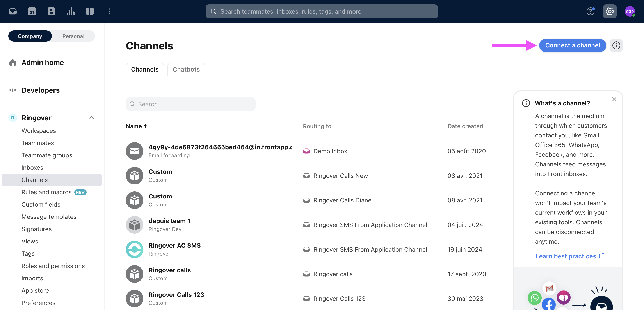Switch to Company settings toggle
Viewport: 644px width, 310px height.
pos(30,36)
